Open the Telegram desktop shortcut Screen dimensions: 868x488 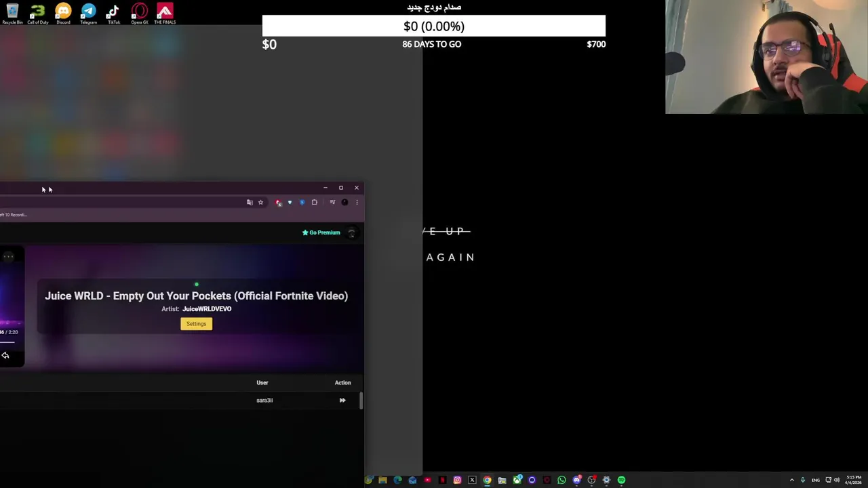coord(88,13)
